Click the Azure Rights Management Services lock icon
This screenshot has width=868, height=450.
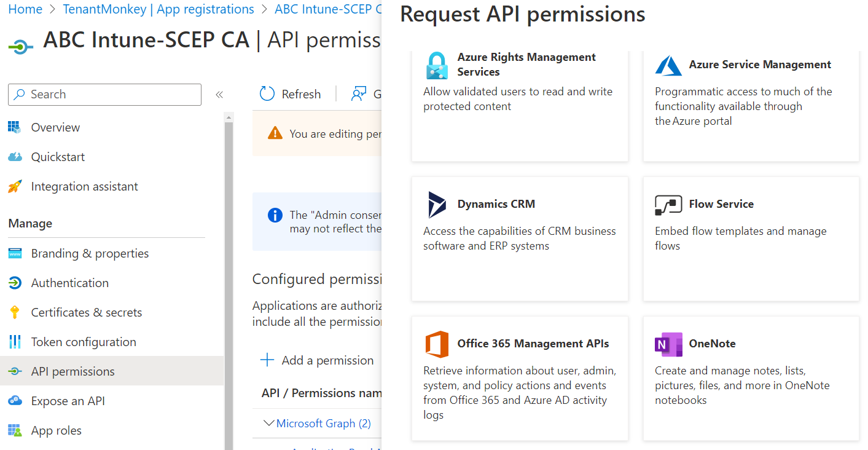[x=437, y=65]
